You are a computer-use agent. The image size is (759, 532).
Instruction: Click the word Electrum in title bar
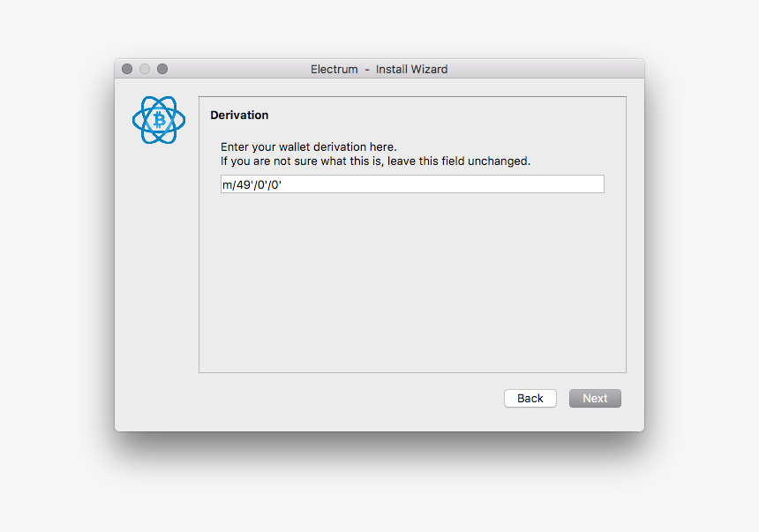point(334,69)
